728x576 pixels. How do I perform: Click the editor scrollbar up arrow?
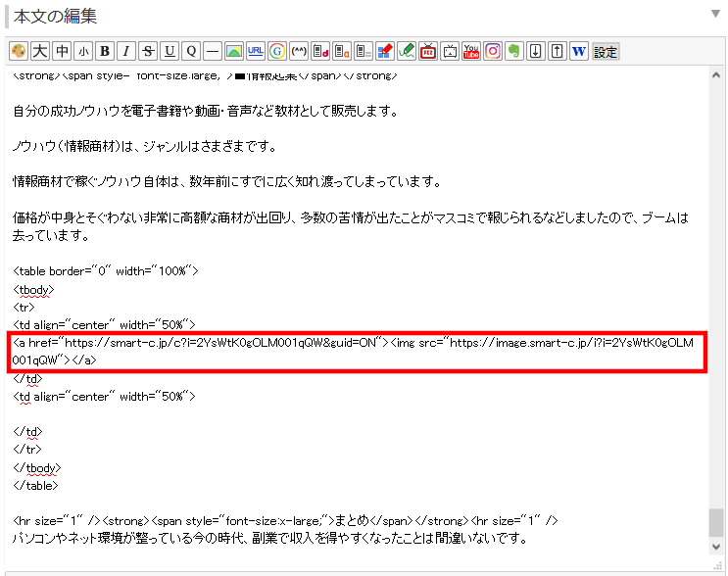[x=716, y=74]
